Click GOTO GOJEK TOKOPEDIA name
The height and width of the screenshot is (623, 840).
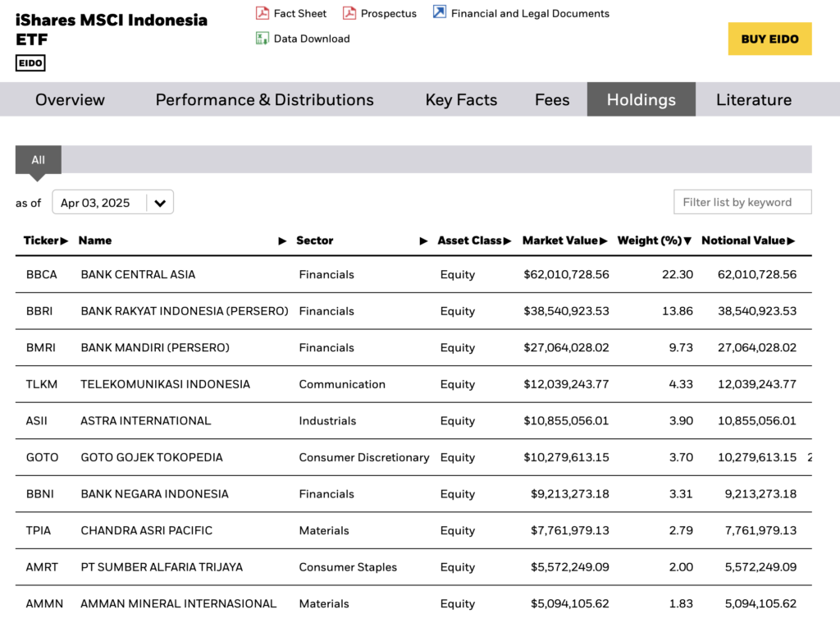tap(152, 457)
